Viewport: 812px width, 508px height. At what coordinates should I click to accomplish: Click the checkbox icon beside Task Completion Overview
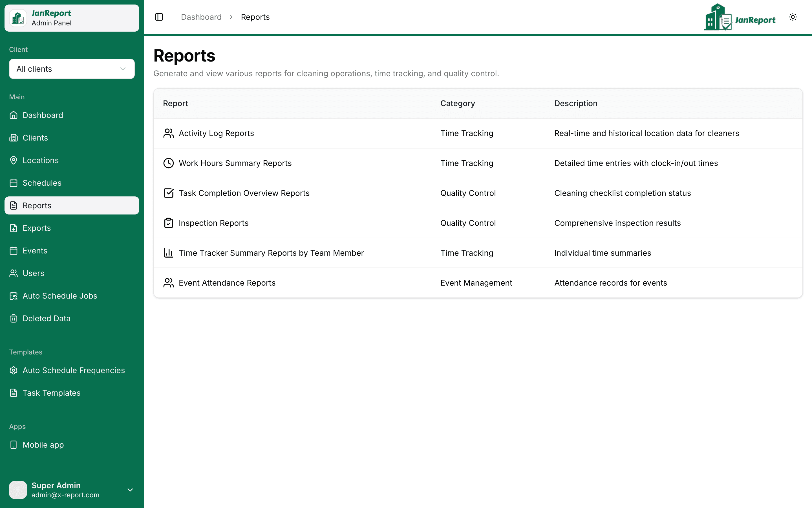tap(168, 193)
